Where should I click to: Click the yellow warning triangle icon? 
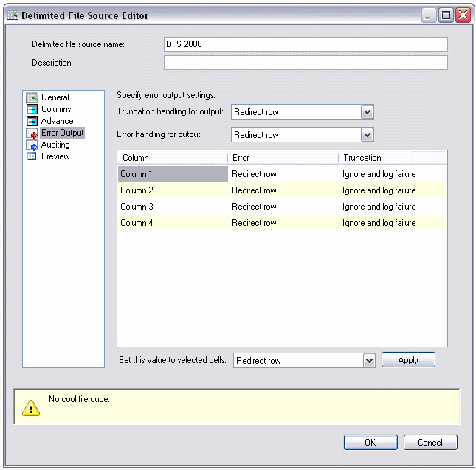(x=31, y=408)
